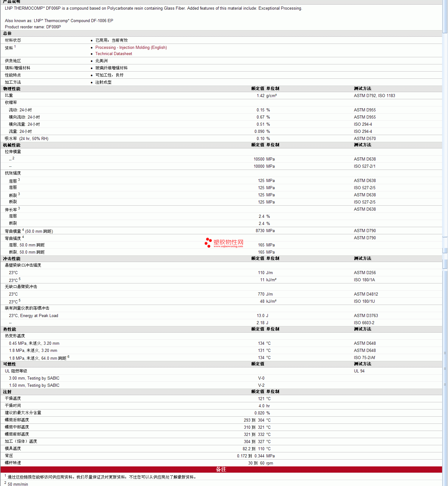The image size is (448, 486).
Task: Click the ASTM D4812 test method
Action: [x=366, y=294]
